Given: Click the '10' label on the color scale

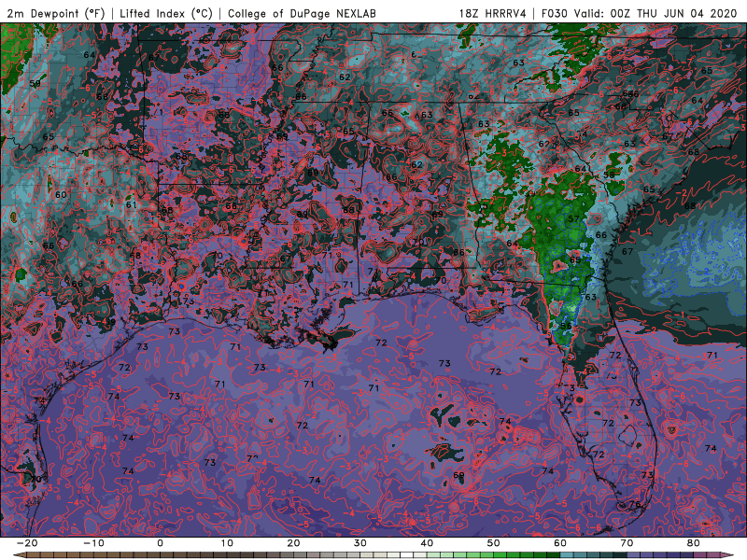Looking at the screenshot, I should pos(227,543).
